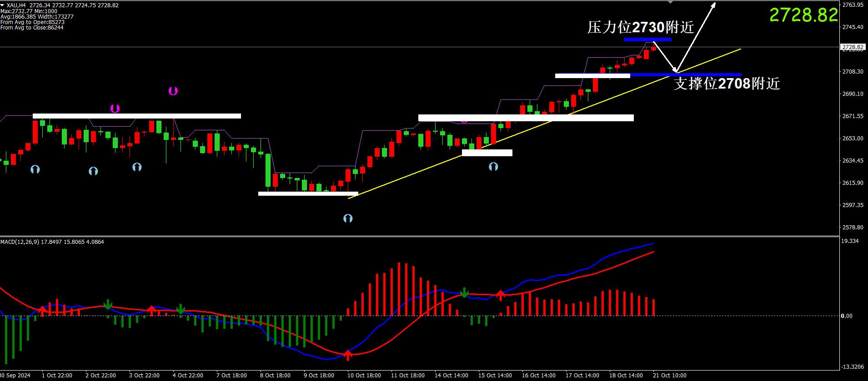Click the '3 Oct 22:00' time label
868x381 pixels.
(x=144, y=376)
